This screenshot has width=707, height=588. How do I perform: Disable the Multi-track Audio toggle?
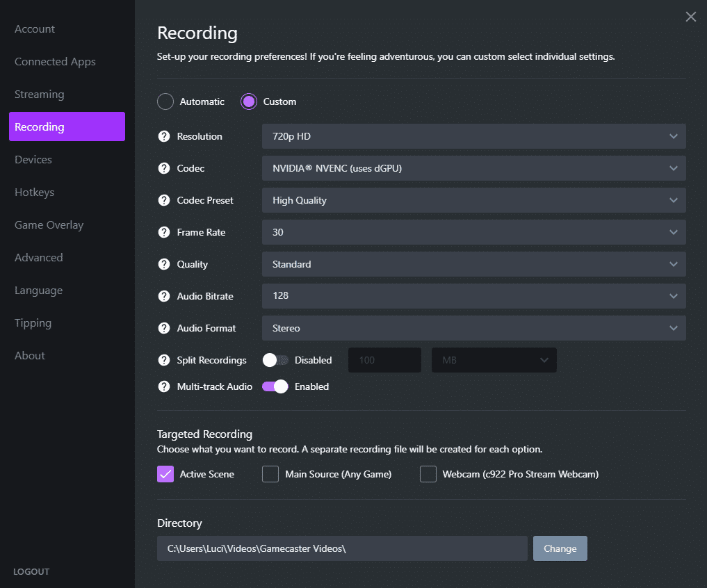point(275,386)
